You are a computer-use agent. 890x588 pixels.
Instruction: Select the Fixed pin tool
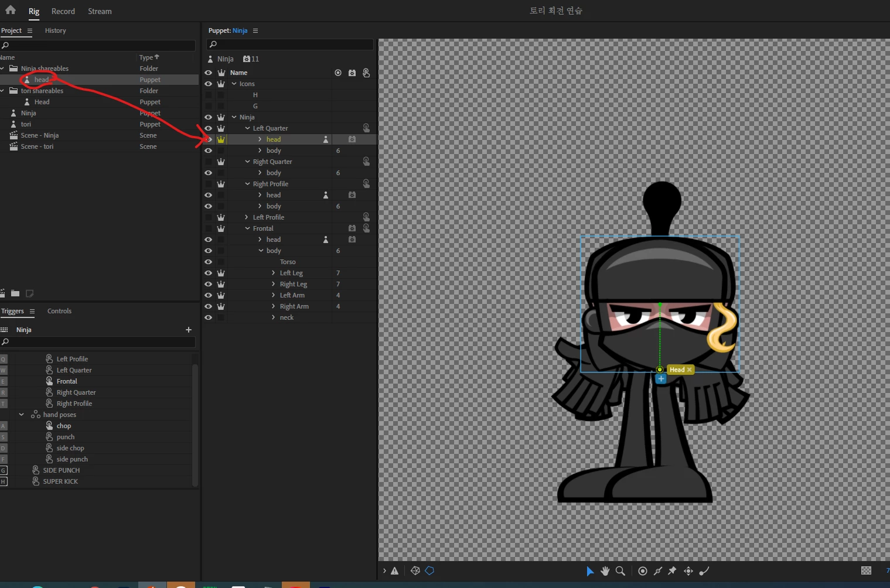[x=673, y=571]
